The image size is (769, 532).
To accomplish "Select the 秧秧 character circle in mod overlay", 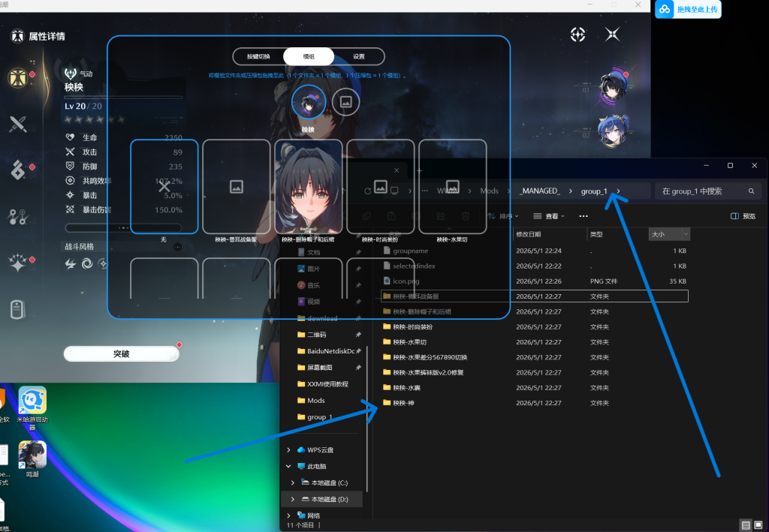I will click(309, 102).
